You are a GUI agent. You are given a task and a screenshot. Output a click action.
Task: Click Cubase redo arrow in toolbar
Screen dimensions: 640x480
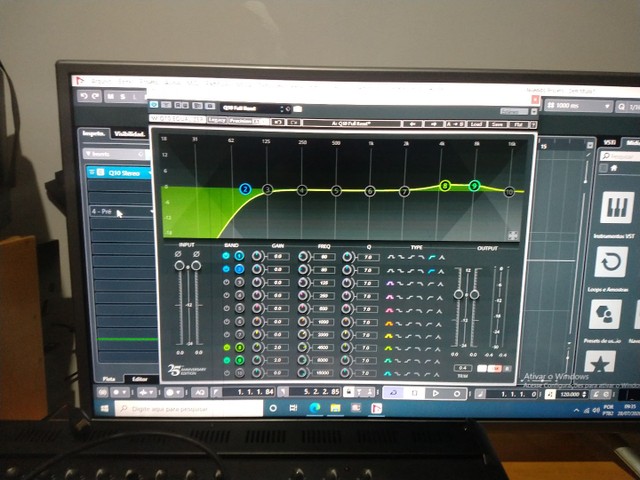tap(96, 96)
